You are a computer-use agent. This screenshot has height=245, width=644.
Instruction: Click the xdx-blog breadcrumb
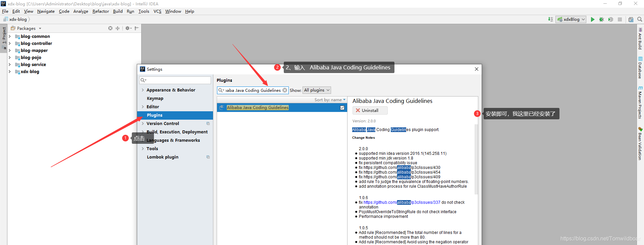[x=18, y=19]
